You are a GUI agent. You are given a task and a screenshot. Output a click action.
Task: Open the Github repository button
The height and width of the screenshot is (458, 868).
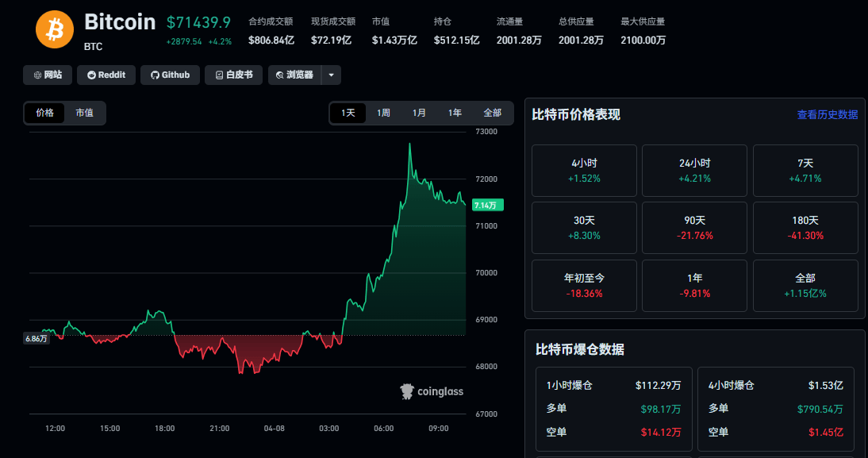170,75
